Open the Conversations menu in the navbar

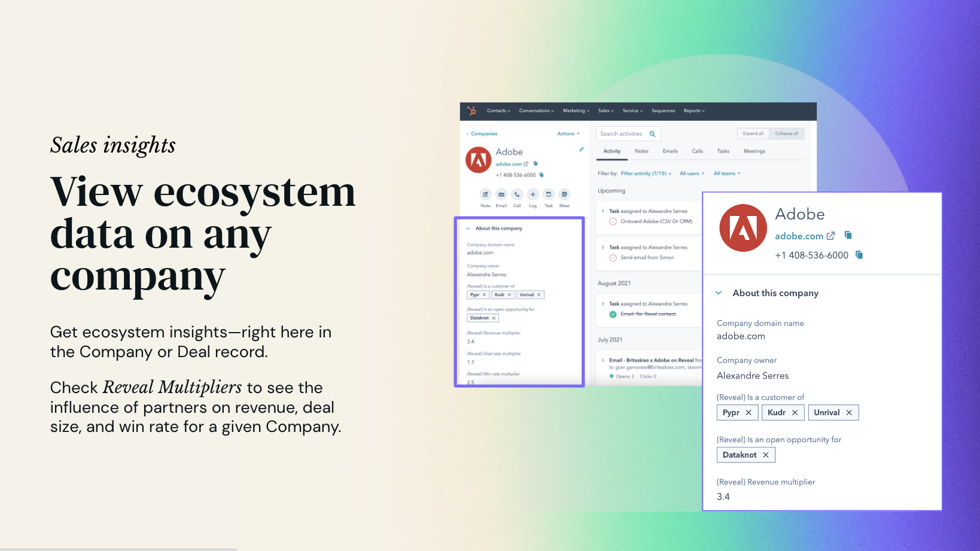tap(537, 111)
